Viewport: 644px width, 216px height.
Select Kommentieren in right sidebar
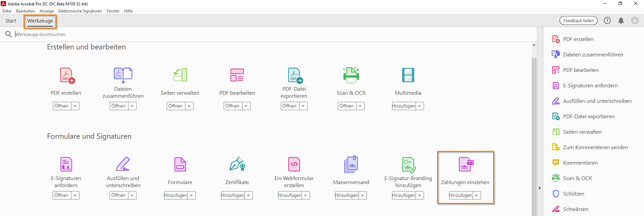(575, 163)
